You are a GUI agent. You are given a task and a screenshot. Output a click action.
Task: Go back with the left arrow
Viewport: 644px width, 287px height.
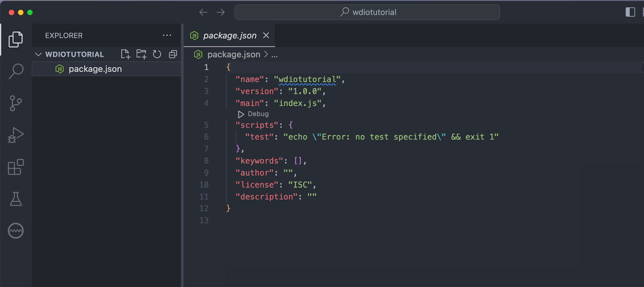click(203, 12)
